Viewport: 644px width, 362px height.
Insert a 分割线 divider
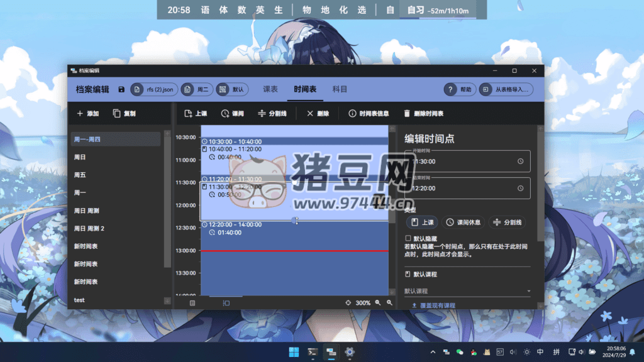(x=272, y=114)
